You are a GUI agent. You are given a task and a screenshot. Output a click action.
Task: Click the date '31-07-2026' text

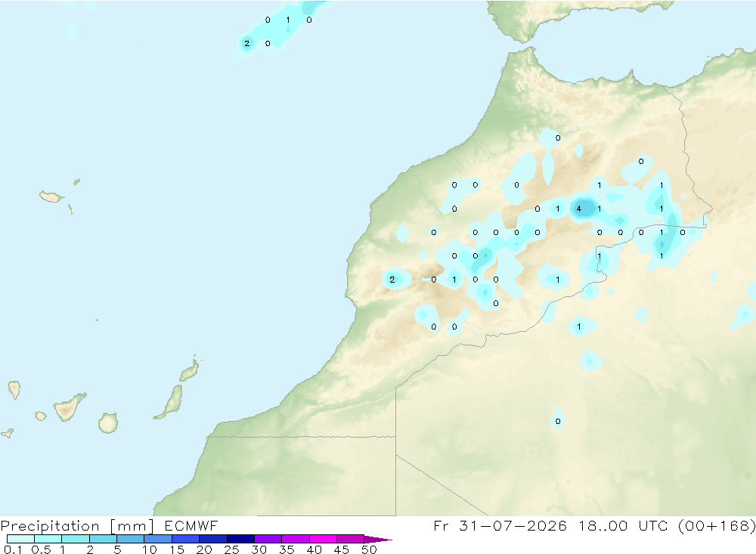click(513, 525)
